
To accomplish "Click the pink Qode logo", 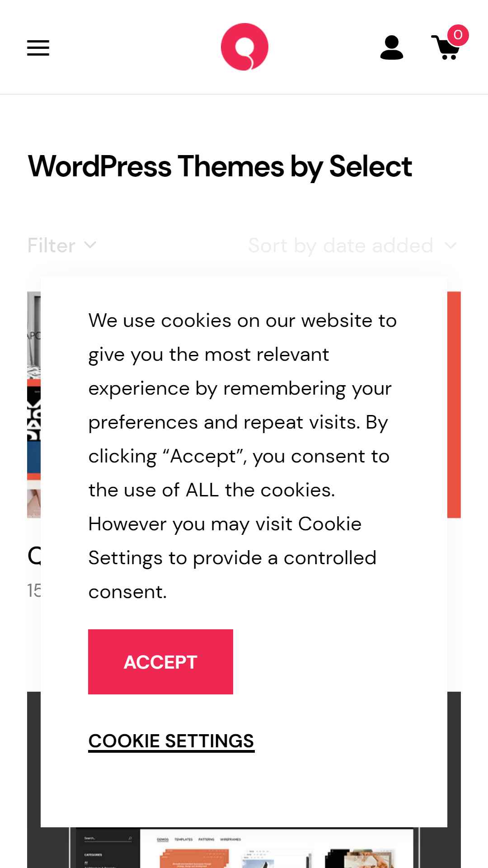I will [x=244, y=47].
